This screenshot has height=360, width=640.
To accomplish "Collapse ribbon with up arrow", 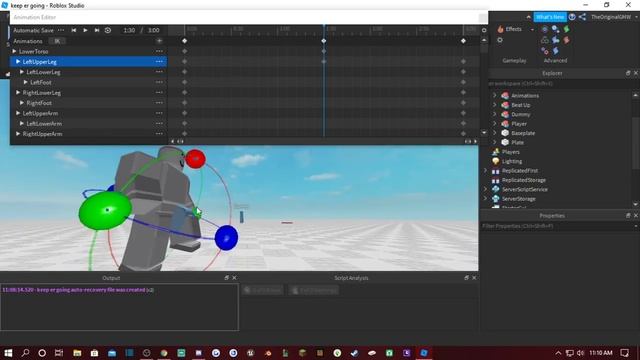I will pos(529,17).
